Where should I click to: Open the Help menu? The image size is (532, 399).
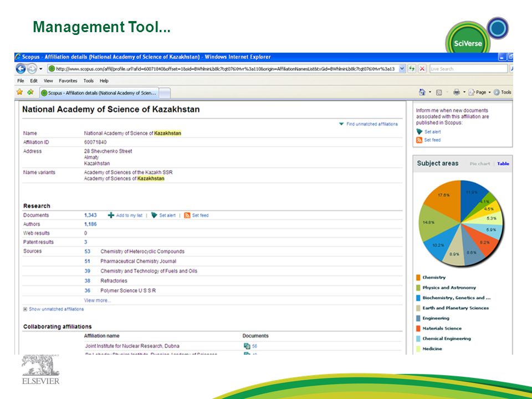(104, 81)
